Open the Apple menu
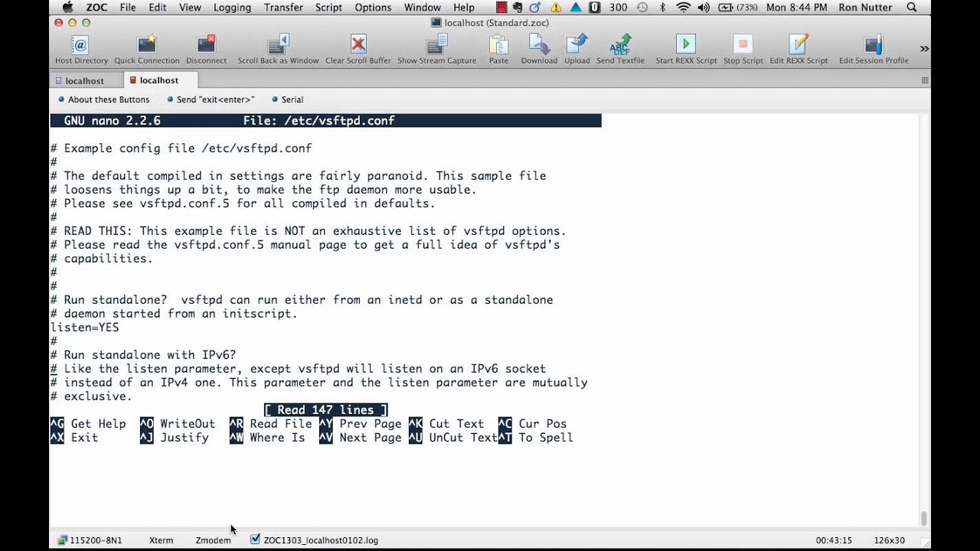 pyautogui.click(x=67, y=8)
